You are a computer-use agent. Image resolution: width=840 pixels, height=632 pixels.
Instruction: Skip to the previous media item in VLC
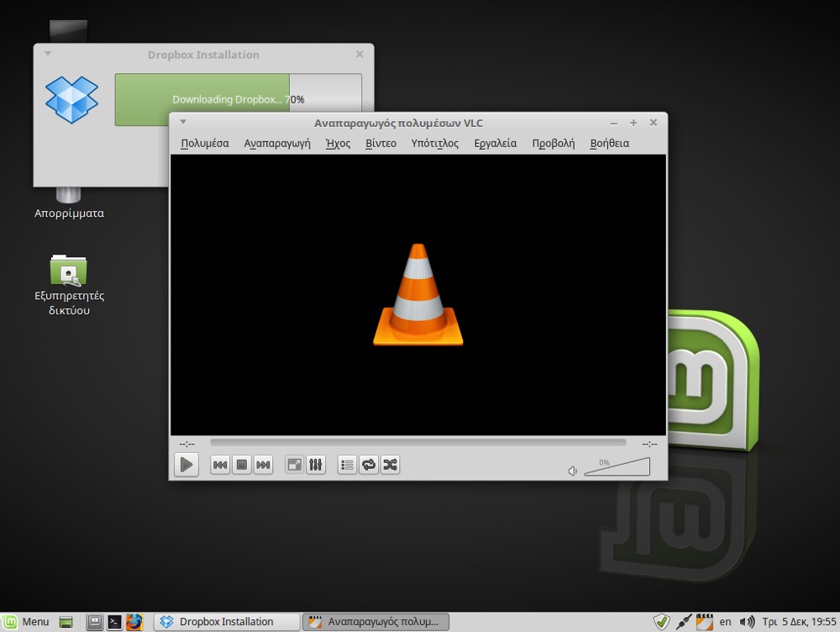point(220,465)
